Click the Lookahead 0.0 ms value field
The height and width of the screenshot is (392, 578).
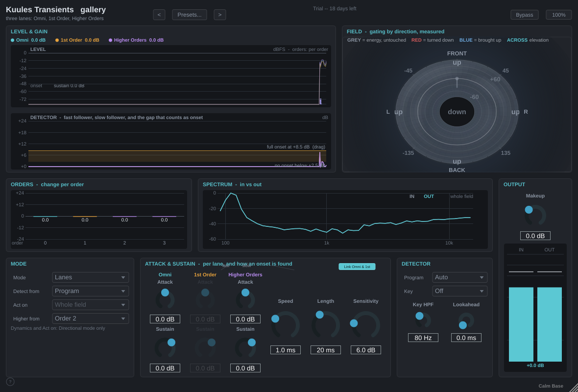click(x=466, y=338)
